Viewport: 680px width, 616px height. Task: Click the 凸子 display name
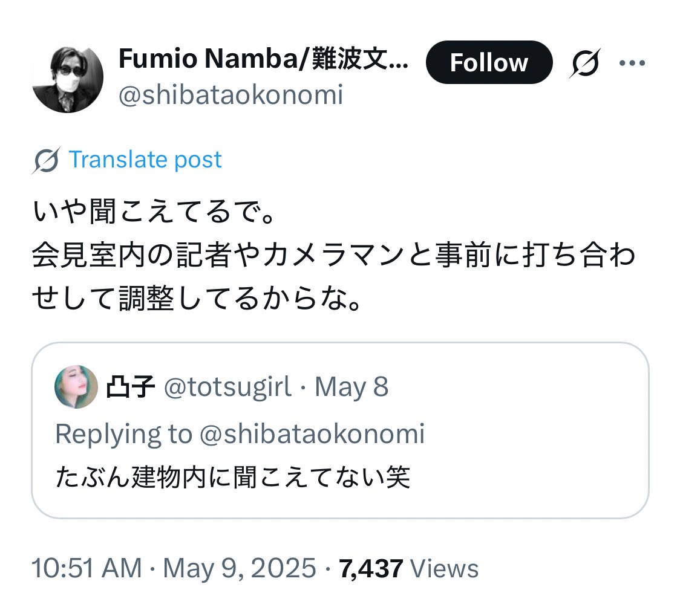tap(130, 387)
